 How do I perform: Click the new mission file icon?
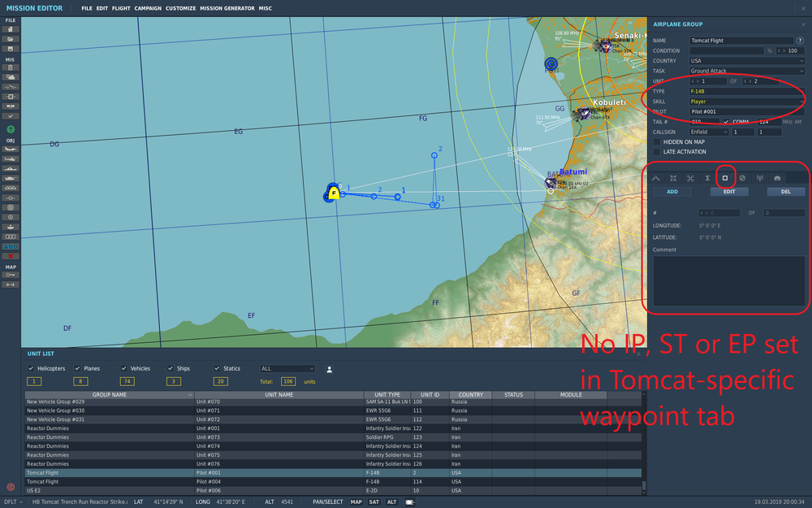point(11,29)
